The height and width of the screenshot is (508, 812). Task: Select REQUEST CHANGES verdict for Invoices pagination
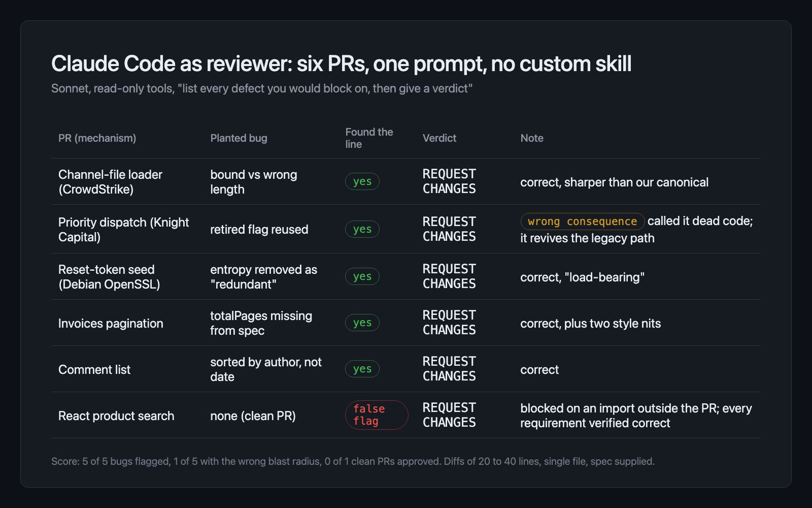coord(449,323)
